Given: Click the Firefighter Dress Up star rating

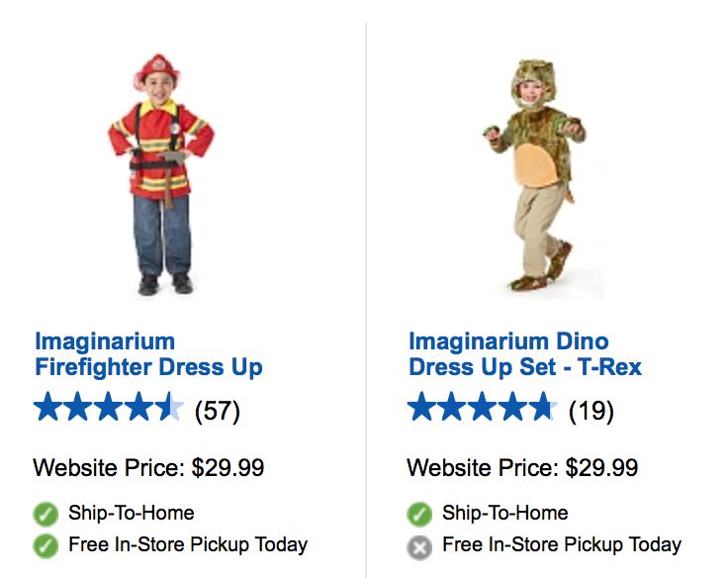Looking at the screenshot, I should [x=109, y=408].
